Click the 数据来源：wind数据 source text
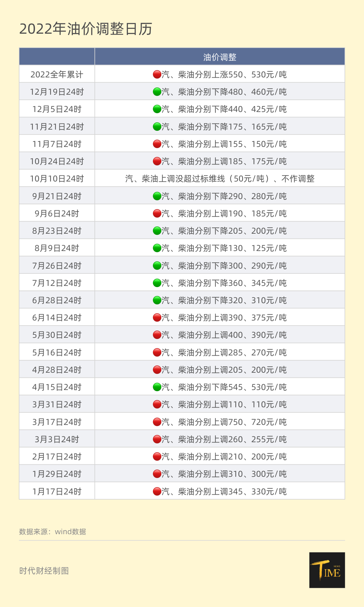Screen dimensions: 364x607 (52, 532)
